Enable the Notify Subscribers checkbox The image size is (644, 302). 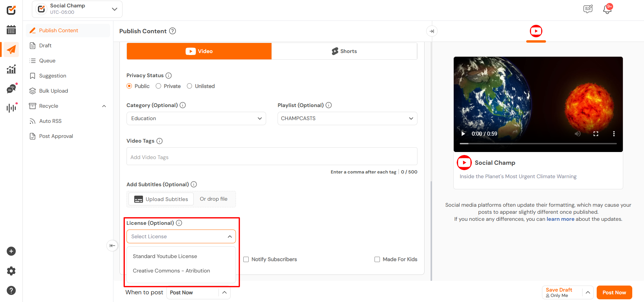point(246,259)
